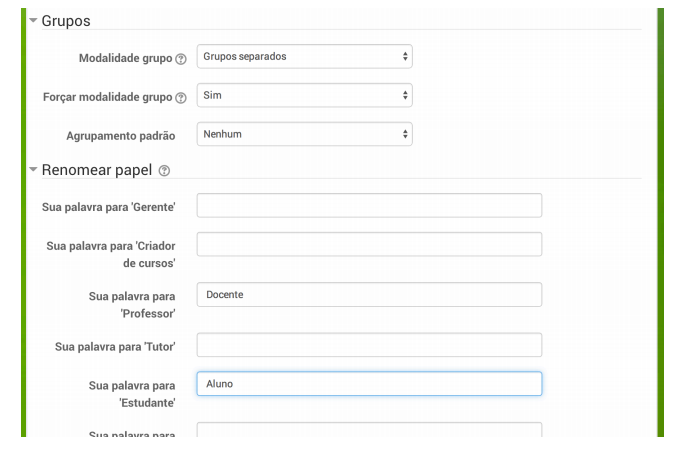Open help icon next to Renomear papel
Image resolution: width=684 pixels, height=450 pixels.
(164, 171)
